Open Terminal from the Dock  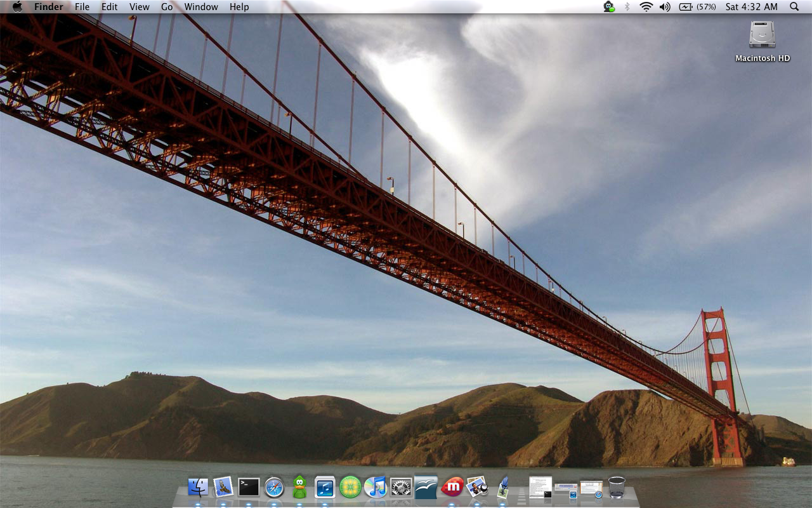tap(249, 487)
